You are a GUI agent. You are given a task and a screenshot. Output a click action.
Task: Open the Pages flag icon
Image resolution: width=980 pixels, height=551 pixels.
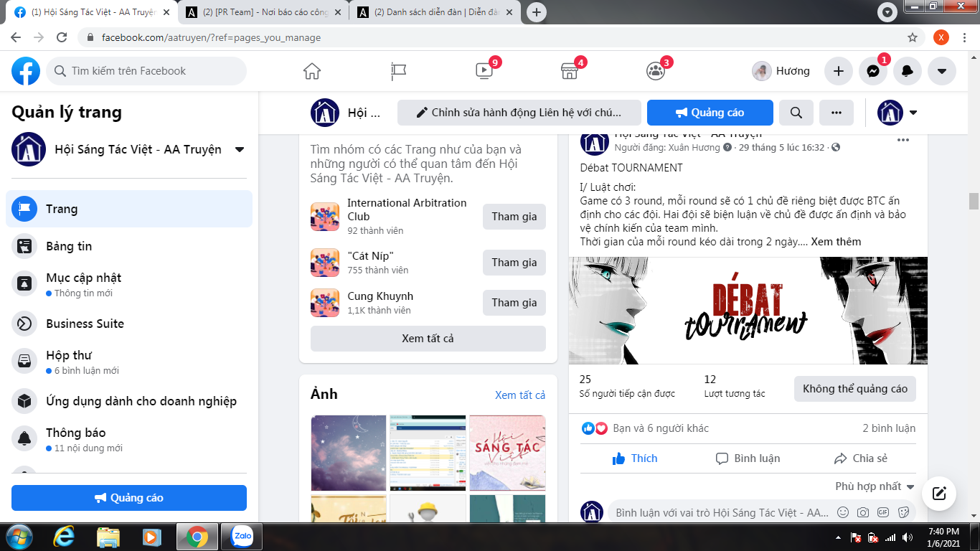pyautogui.click(x=398, y=71)
